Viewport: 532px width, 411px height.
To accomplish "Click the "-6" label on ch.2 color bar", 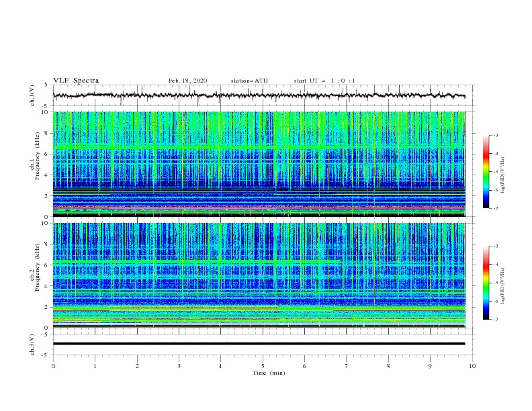I will point(496,301).
